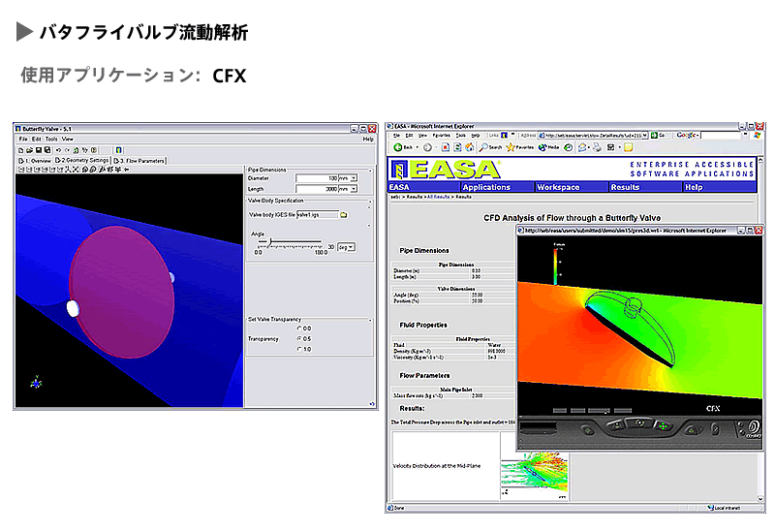Click Save disk icon in Butterfly Valve toolbar
The width and height of the screenshot is (775, 532).
pos(39,150)
